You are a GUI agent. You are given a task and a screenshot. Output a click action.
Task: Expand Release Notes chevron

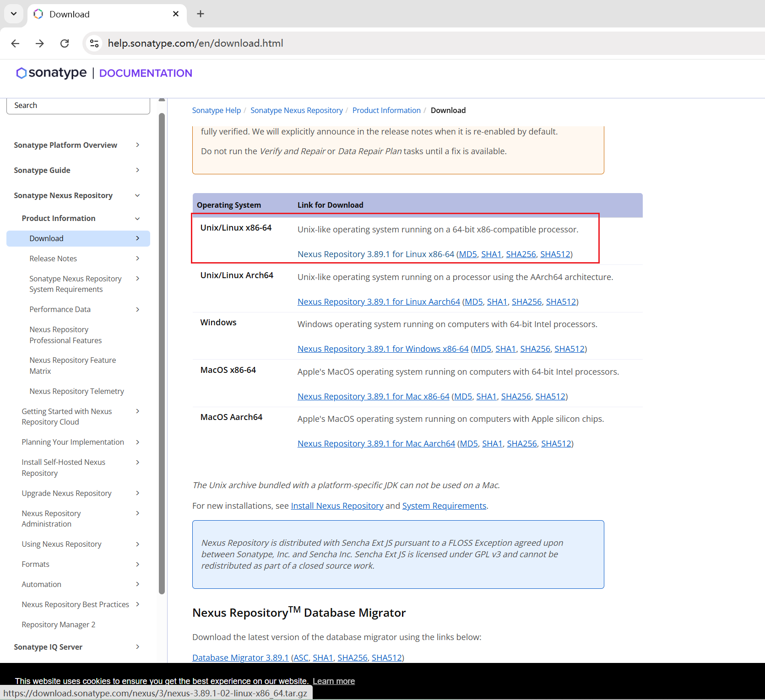[137, 258]
